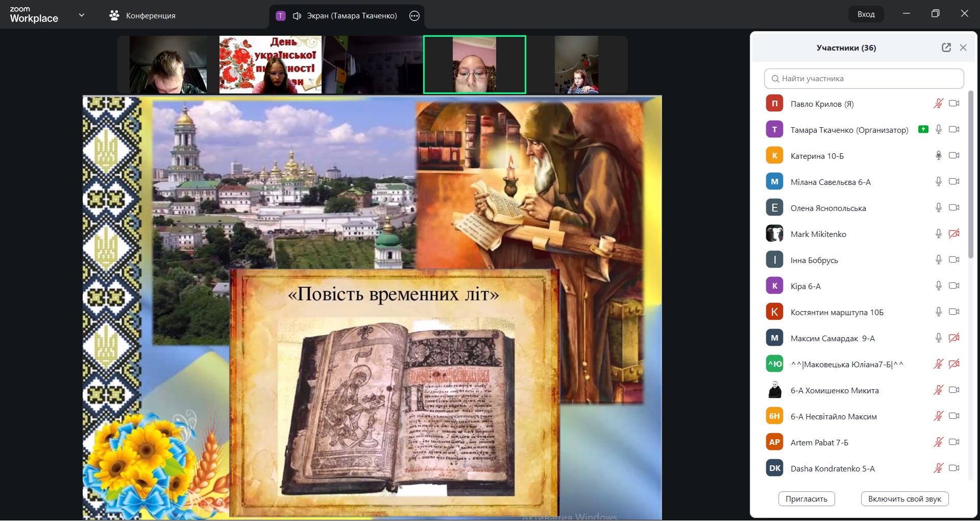Click the Конференция meeting icon in title bar
Viewport: 980px width, 521px height.
click(114, 16)
